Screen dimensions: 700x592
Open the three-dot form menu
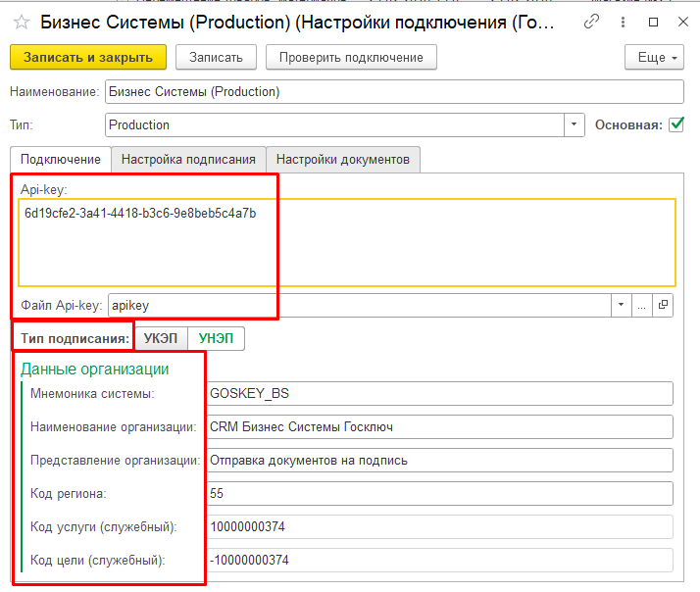point(623,22)
